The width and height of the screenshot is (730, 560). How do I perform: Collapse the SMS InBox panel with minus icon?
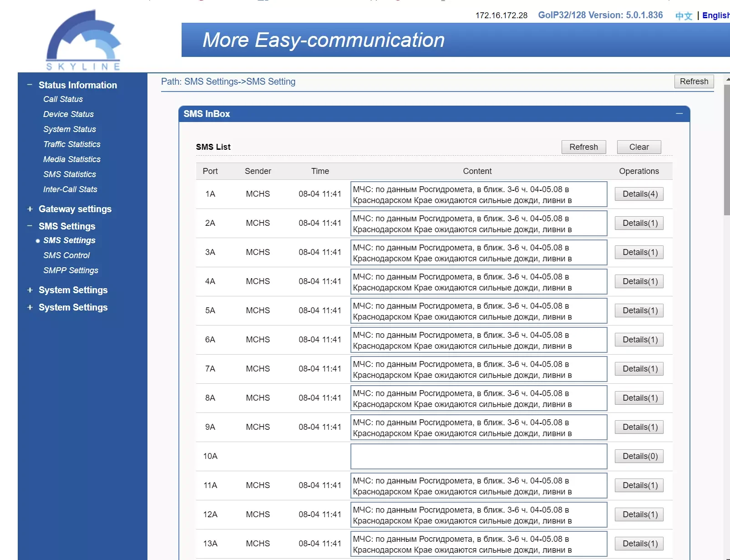coord(679,113)
